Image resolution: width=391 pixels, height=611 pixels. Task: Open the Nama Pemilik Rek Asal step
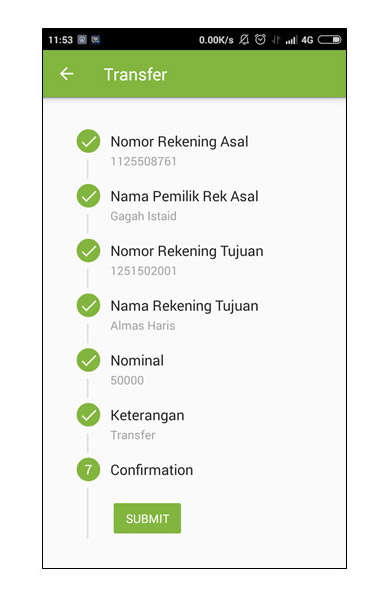[184, 196]
